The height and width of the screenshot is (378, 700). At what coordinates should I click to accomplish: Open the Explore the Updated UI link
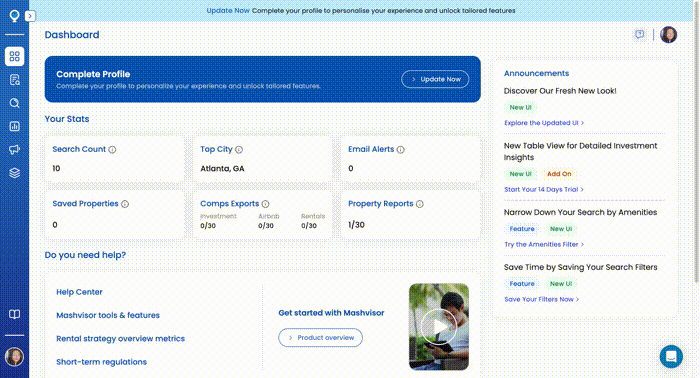pyautogui.click(x=544, y=123)
